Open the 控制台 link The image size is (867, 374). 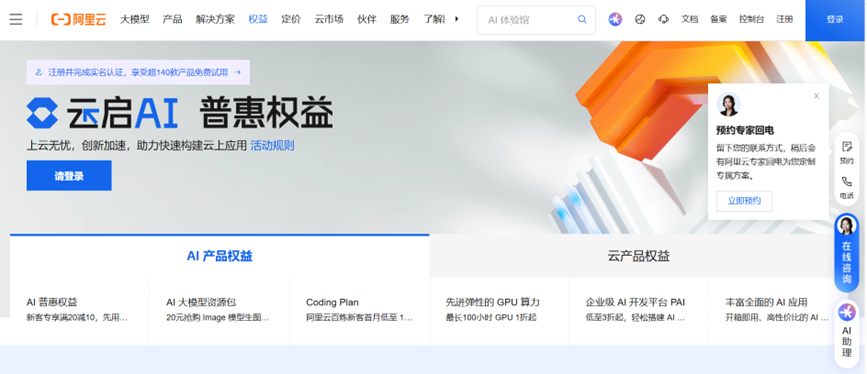(x=751, y=19)
